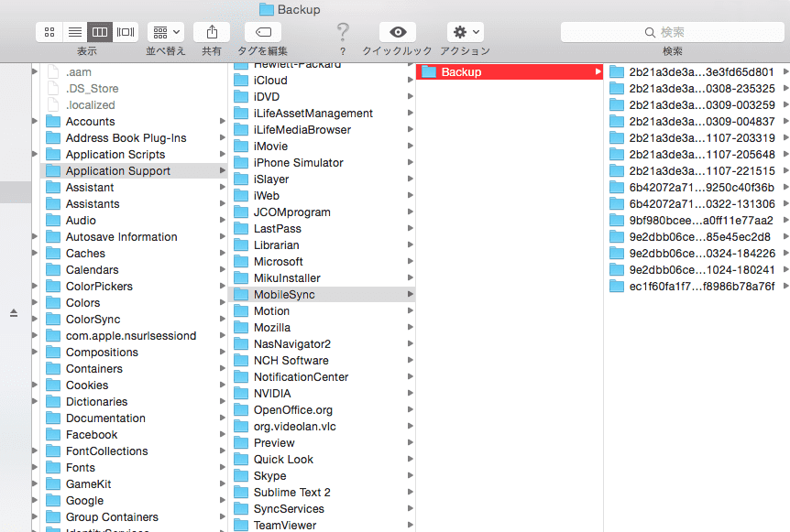
Task: Click the Edit Tags toolbar button
Action: pos(262,32)
